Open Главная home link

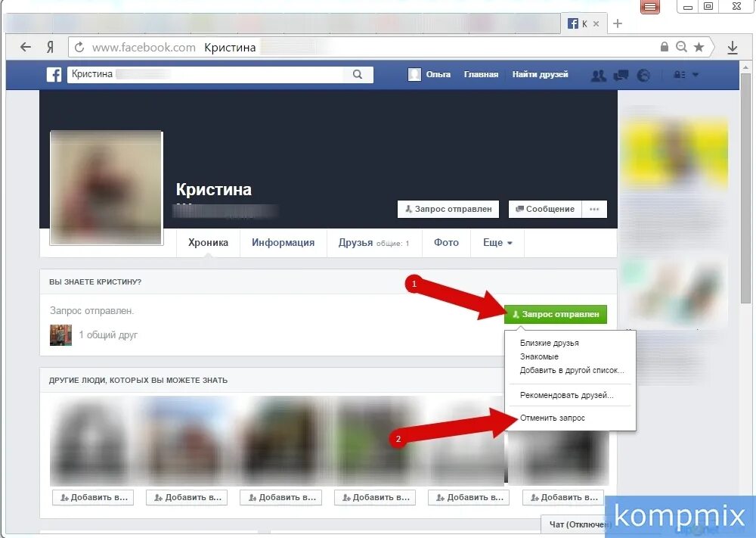coord(481,74)
